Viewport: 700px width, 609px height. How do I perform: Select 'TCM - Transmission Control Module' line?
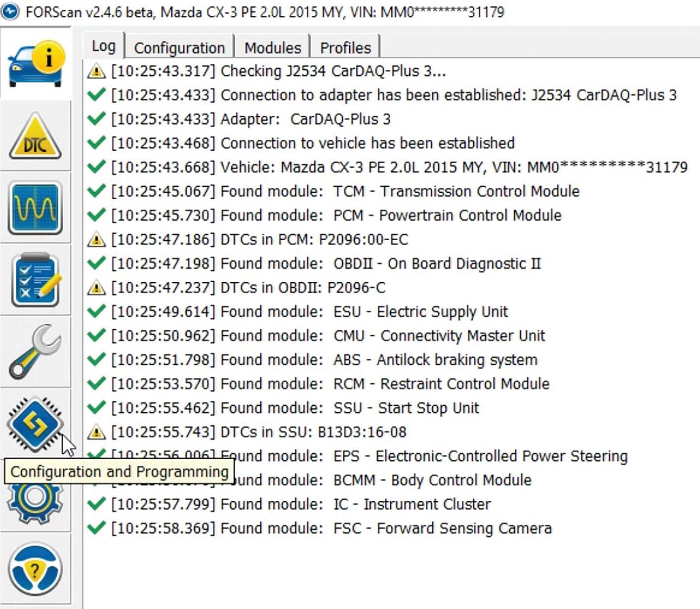(345, 191)
